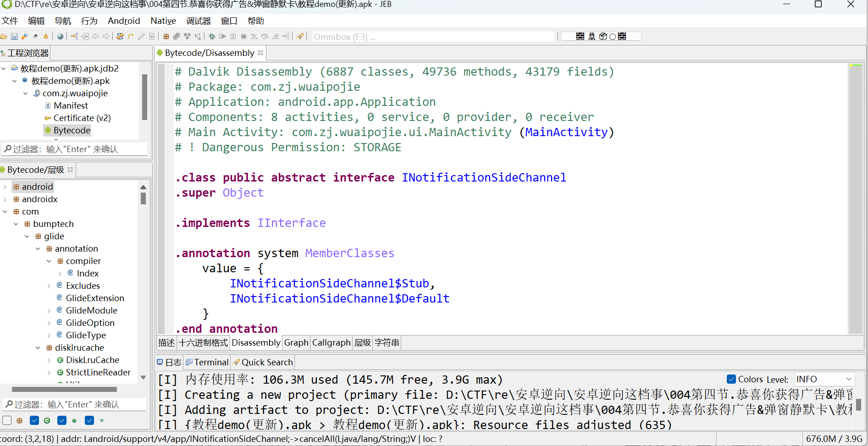Click the navigate forward arrow icon
Viewport: 868px width, 446px height.
click(106, 36)
